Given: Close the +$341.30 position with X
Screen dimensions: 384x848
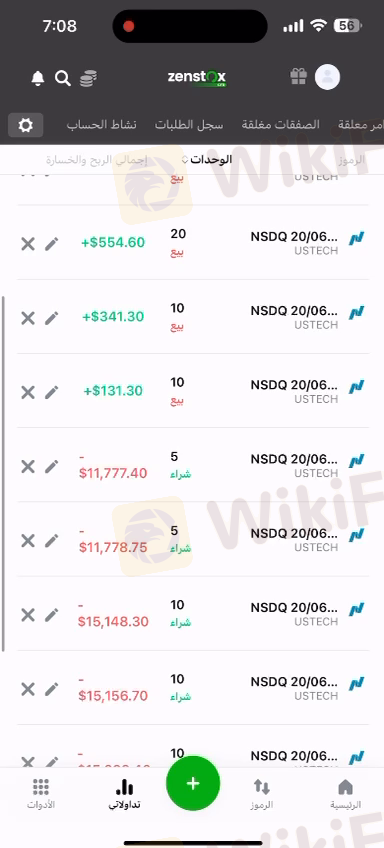Looking at the screenshot, I should (28, 318).
